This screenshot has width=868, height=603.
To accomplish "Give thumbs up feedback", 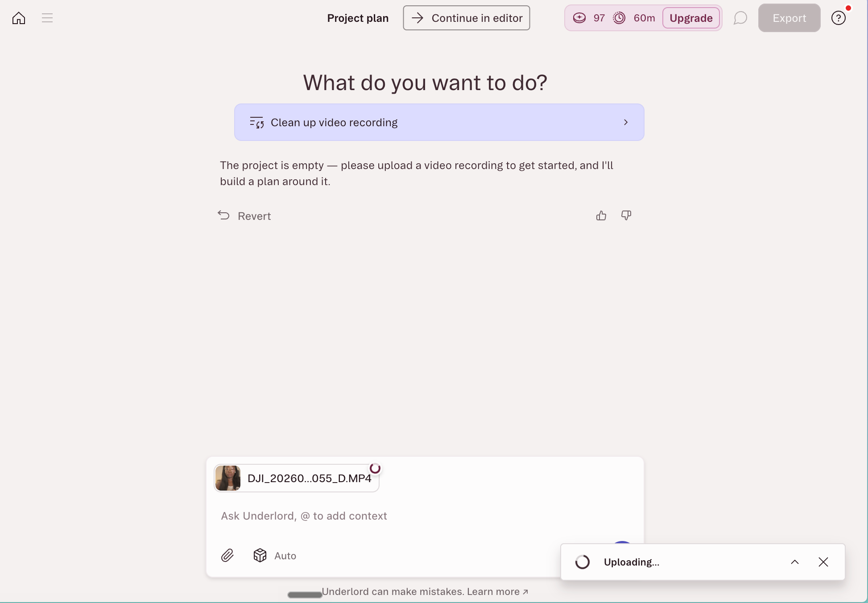I will (601, 216).
